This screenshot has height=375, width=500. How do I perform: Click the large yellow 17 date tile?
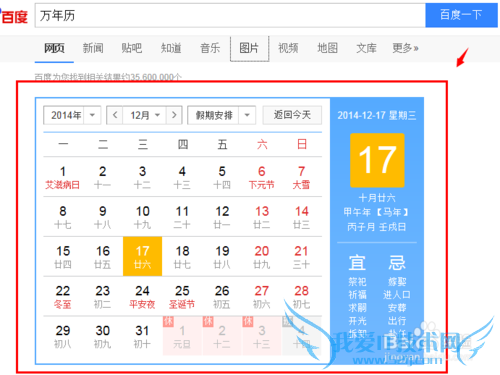pos(377,160)
